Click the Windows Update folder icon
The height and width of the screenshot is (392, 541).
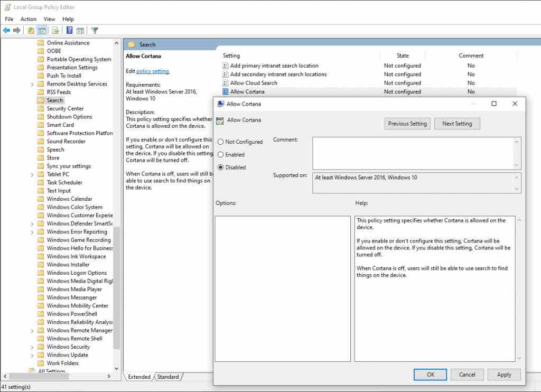41,355
